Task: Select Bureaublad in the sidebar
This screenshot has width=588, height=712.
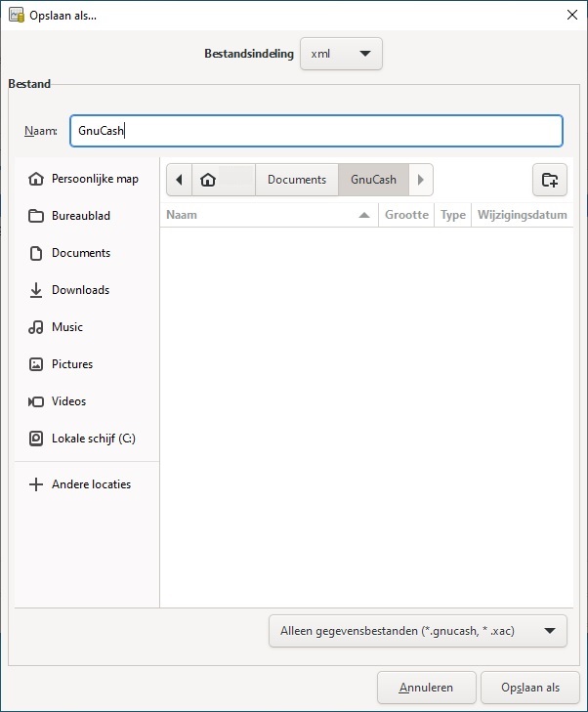Action: pos(81,216)
